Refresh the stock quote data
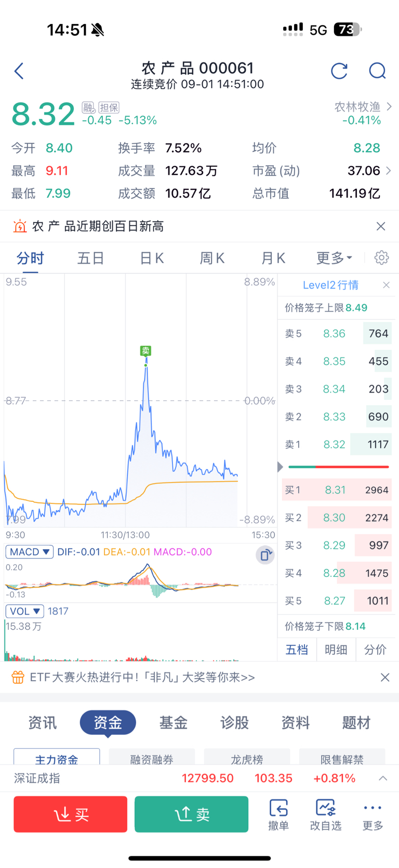 (339, 71)
